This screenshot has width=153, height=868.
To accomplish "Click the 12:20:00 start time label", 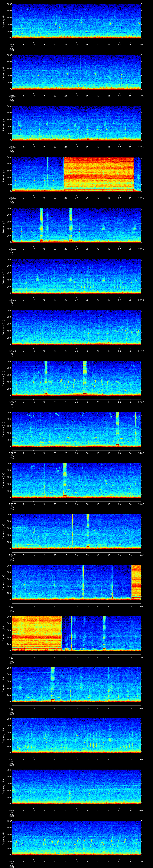I will [12, 351].
